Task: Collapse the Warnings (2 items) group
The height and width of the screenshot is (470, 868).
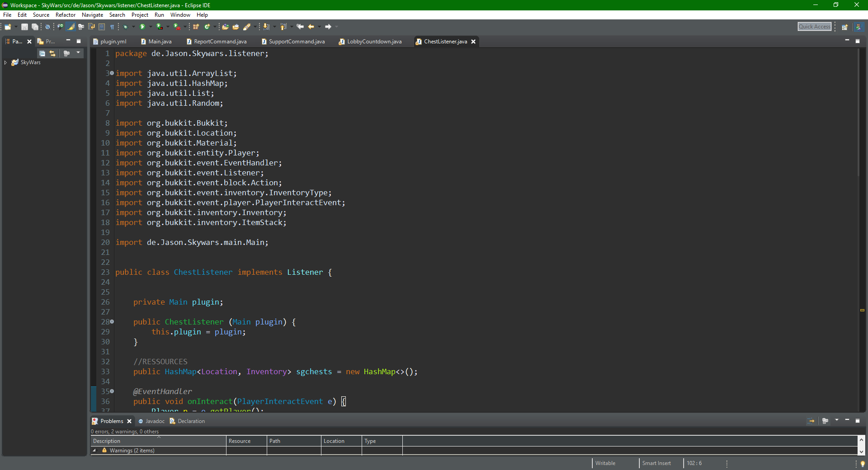Action: pos(94,451)
